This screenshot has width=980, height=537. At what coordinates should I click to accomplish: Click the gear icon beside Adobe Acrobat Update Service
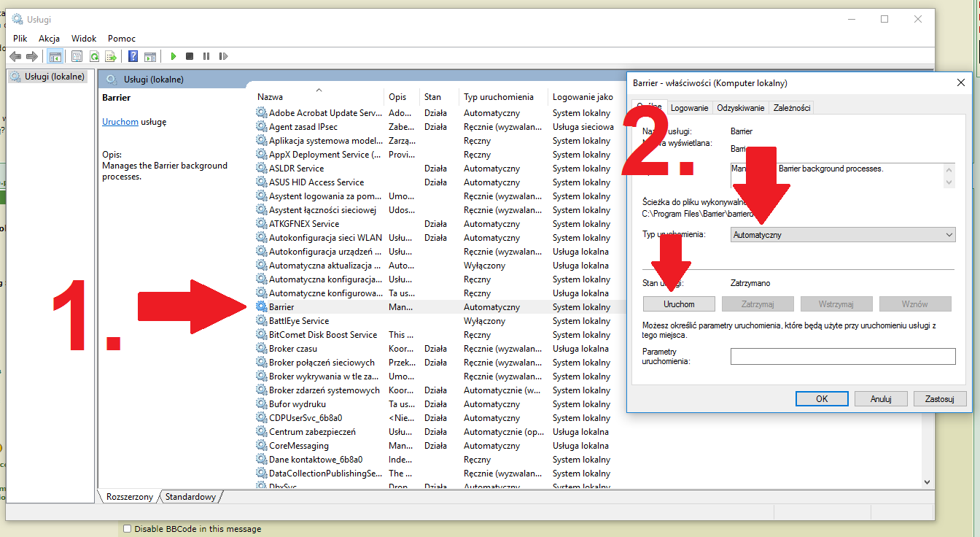262,113
